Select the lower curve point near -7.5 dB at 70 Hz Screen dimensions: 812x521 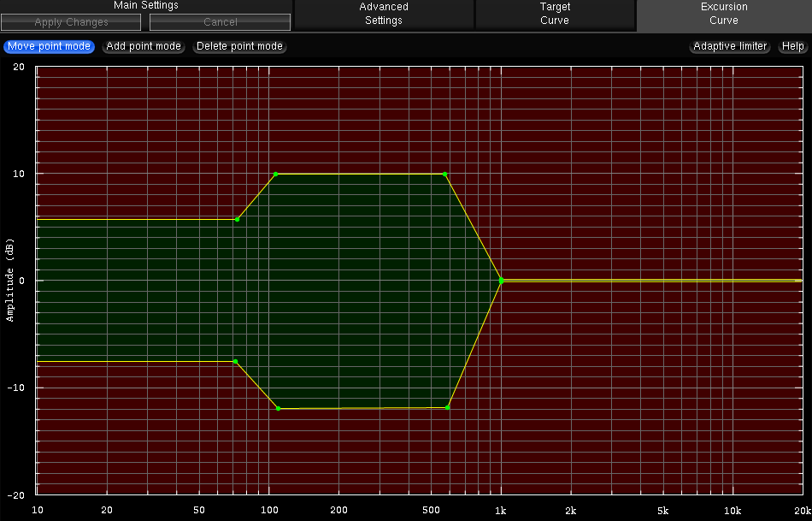[236, 361]
